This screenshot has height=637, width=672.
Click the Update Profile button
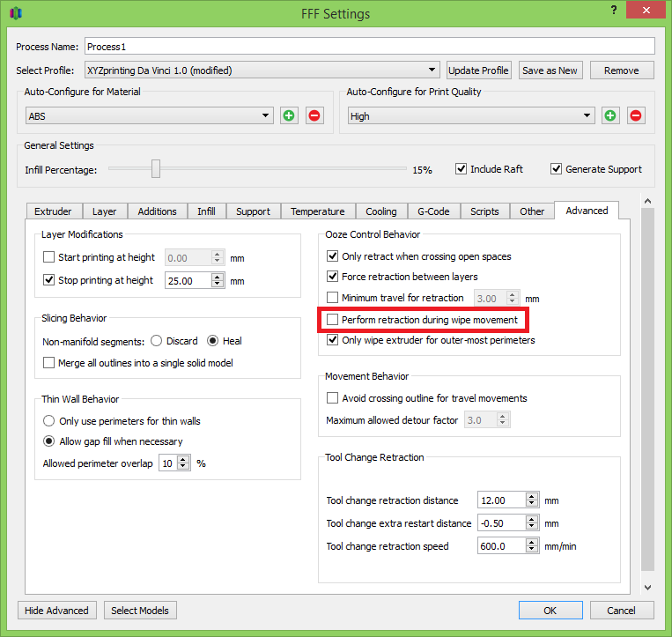(x=479, y=70)
